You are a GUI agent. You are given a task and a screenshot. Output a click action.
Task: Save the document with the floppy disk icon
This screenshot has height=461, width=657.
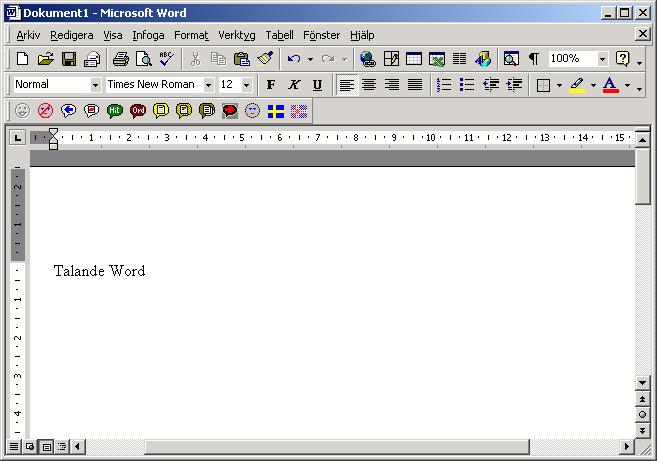69,59
